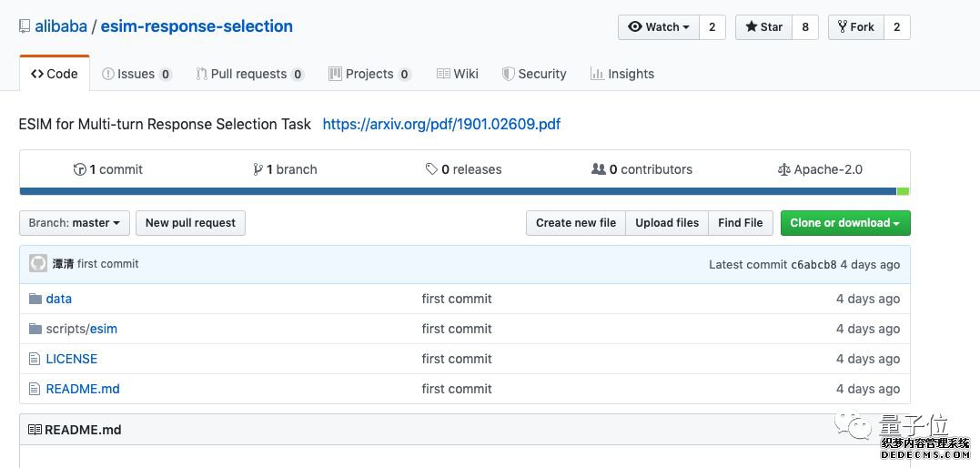Click the README.md book icon in header

(x=35, y=430)
